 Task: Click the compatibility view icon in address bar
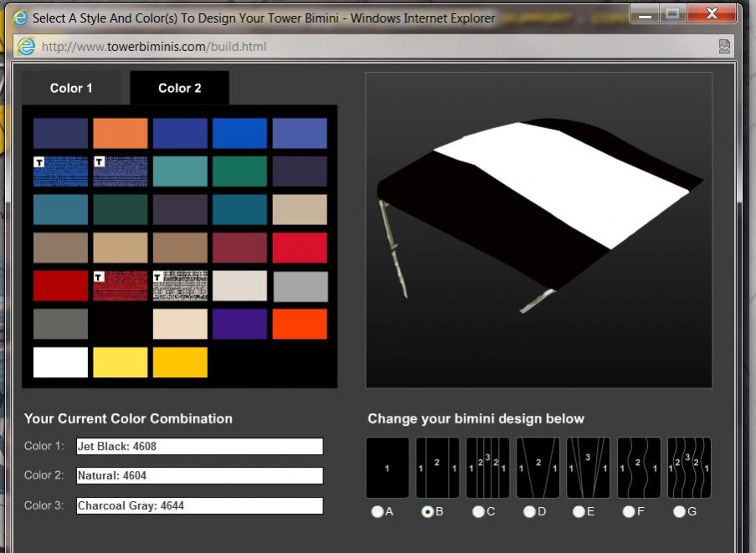coord(724,47)
